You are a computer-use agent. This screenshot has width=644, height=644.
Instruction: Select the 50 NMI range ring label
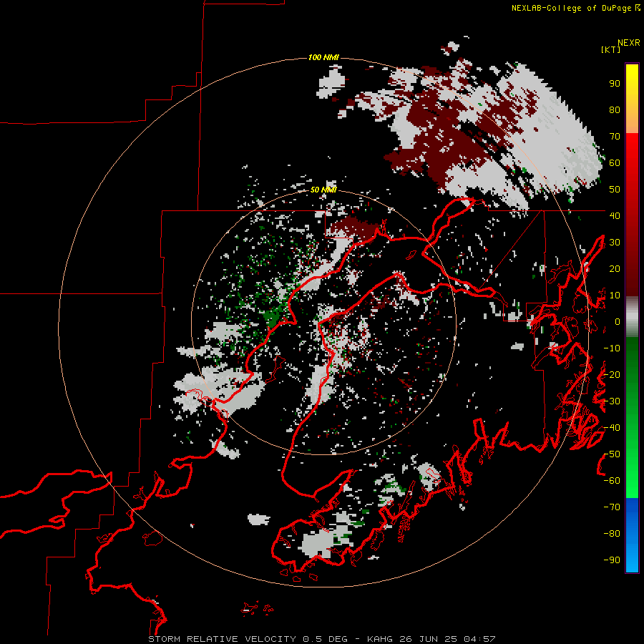(323, 190)
